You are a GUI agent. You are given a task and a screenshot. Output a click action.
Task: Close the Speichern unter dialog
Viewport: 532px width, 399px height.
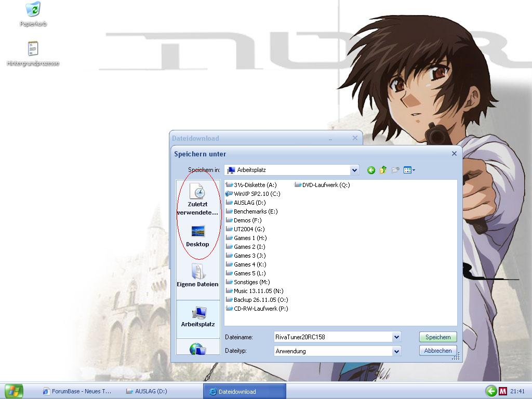click(454, 154)
